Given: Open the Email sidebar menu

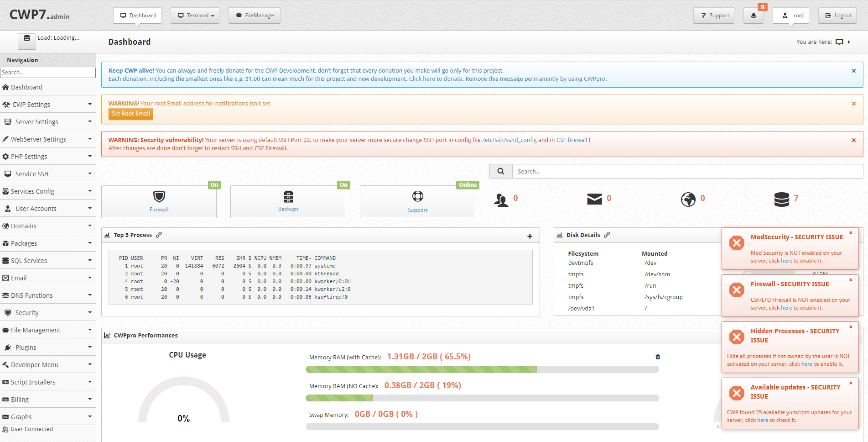Looking at the screenshot, I should pos(48,278).
